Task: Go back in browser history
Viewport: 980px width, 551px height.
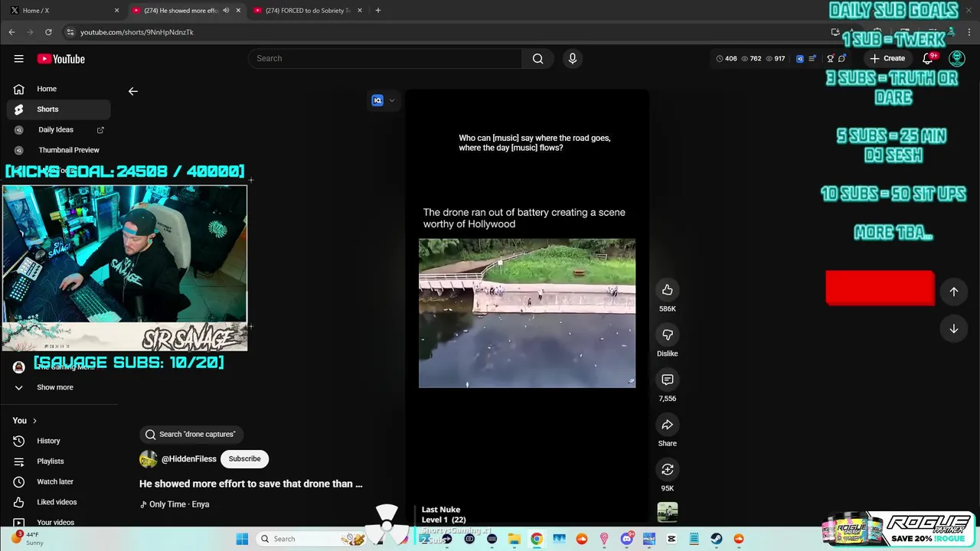Action: [11, 32]
